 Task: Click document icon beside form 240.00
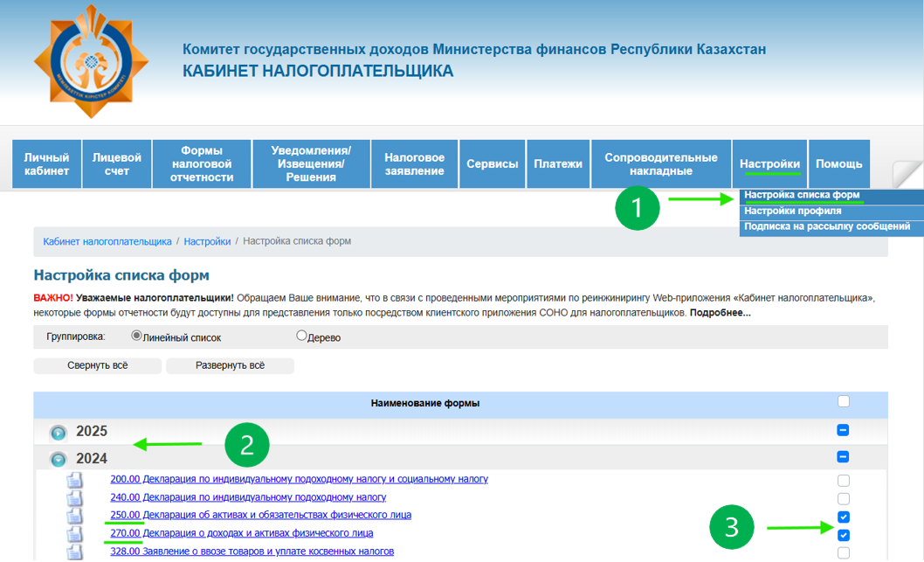(x=74, y=498)
